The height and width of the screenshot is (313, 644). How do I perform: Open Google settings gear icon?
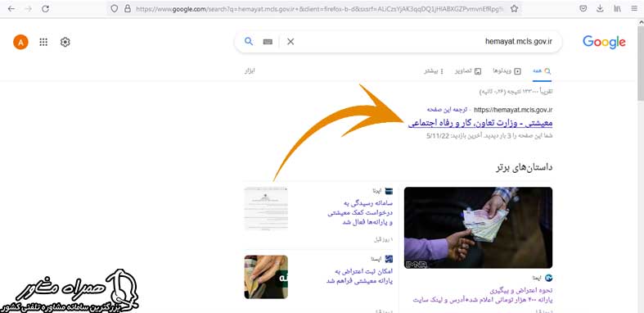pos(65,42)
